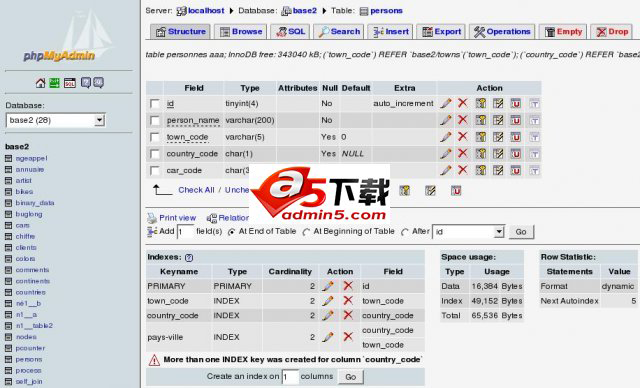Select At End of Table radio

(x=231, y=232)
